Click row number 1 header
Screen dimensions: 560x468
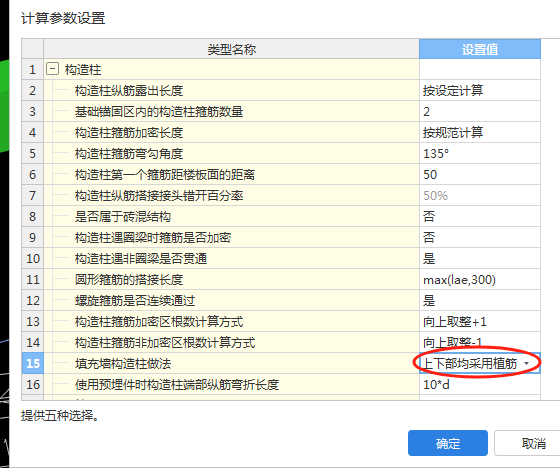pos(32,69)
